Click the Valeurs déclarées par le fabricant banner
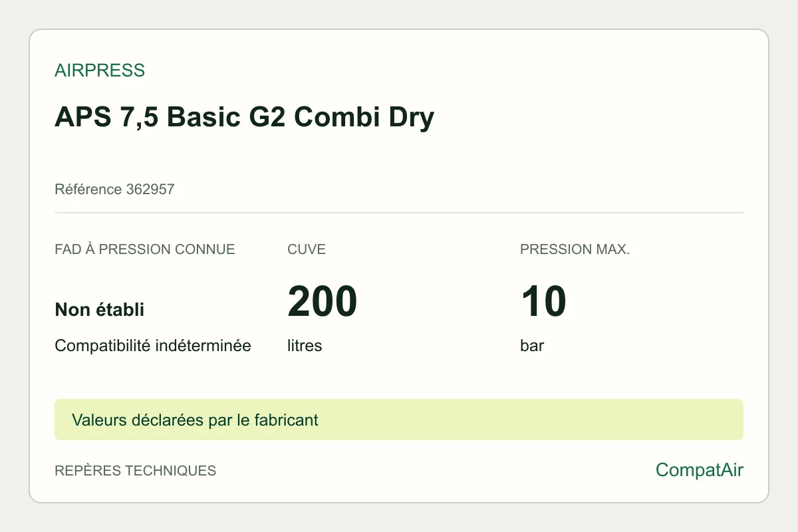Viewport: 798px width, 532px height. (399, 420)
